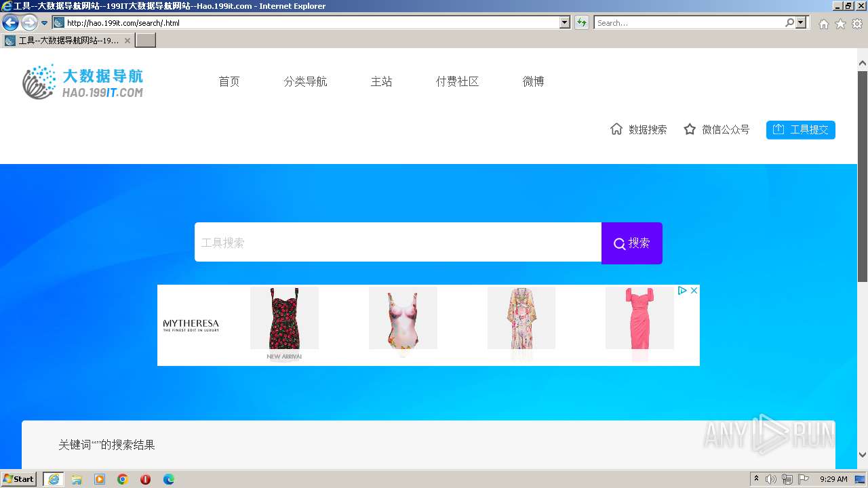This screenshot has width=868, height=488.
Task: Click the Action Center flag icon
Action: pyautogui.click(x=804, y=479)
